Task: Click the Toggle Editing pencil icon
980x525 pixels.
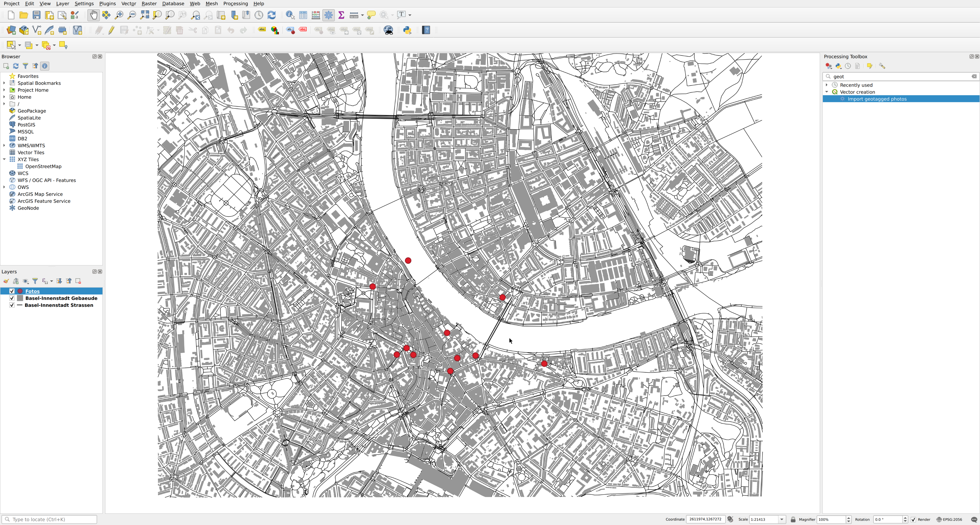Action: coord(111,30)
